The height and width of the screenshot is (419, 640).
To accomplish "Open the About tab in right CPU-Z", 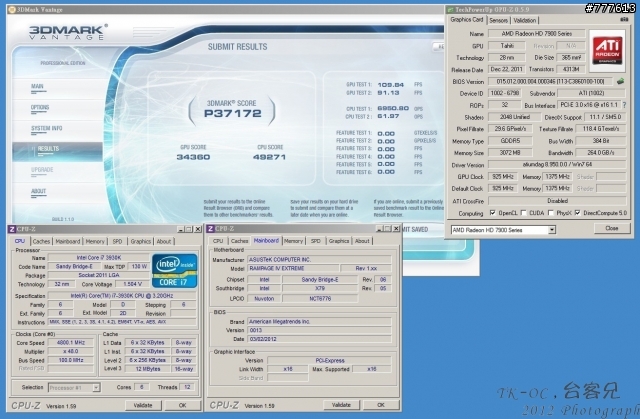I will tap(362, 241).
